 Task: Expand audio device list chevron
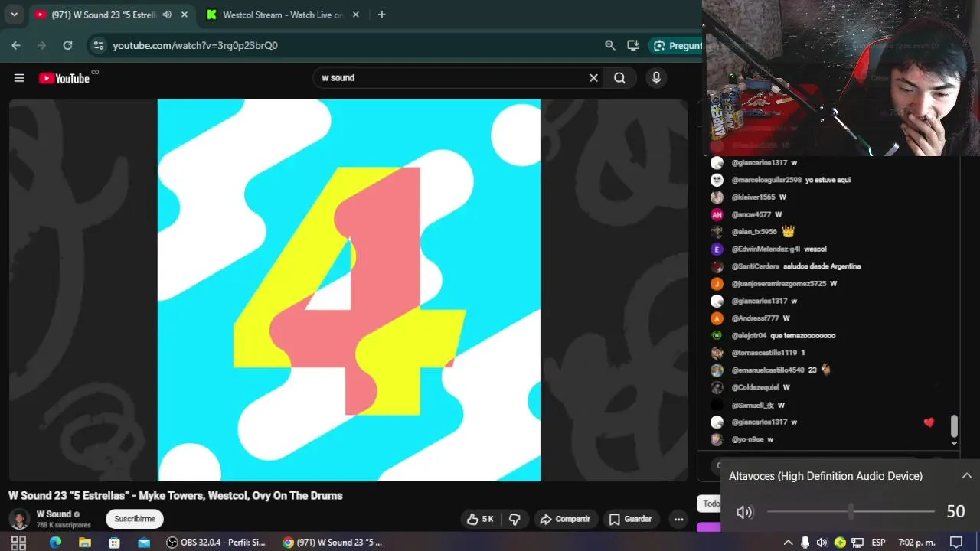pos(967,476)
